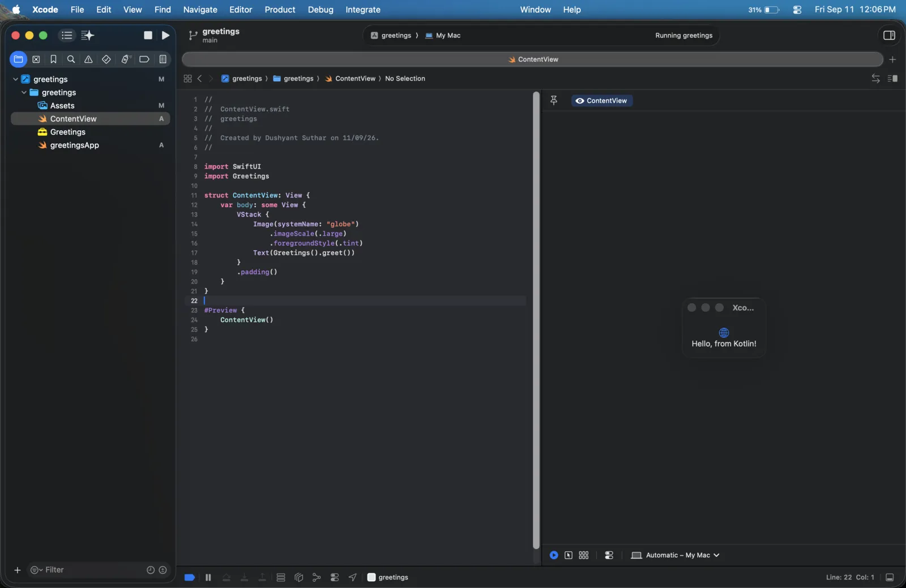
Task: Add a new editor tab with plus
Action: click(x=893, y=59)
